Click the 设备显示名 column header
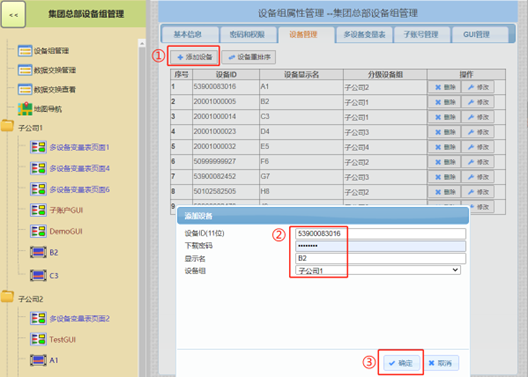 (301, 74)
